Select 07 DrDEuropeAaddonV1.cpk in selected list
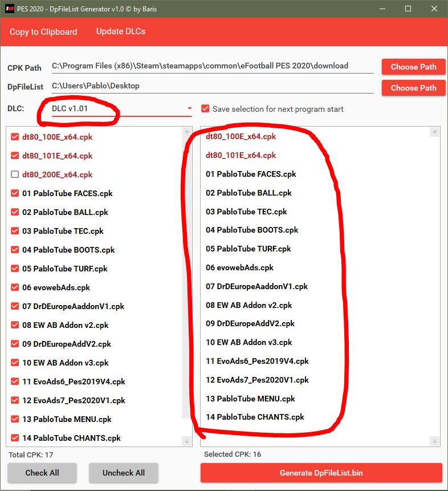 [256, 286]
